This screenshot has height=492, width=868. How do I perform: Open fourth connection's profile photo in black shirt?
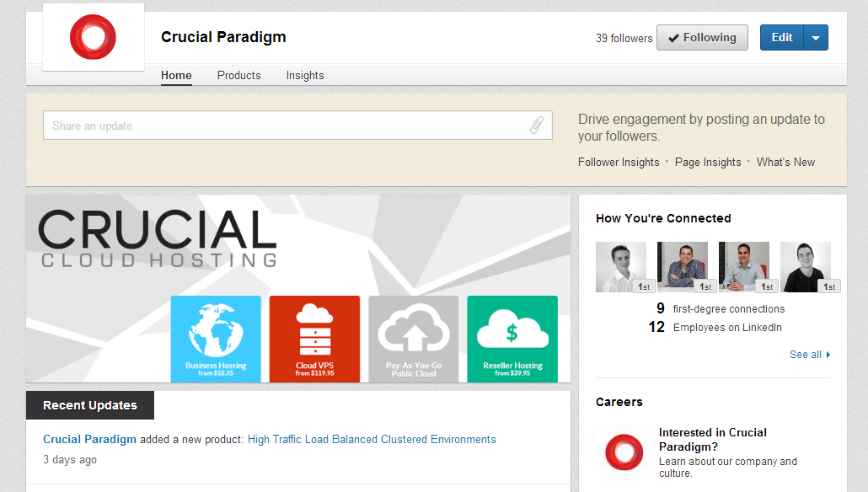pos(806,267)
